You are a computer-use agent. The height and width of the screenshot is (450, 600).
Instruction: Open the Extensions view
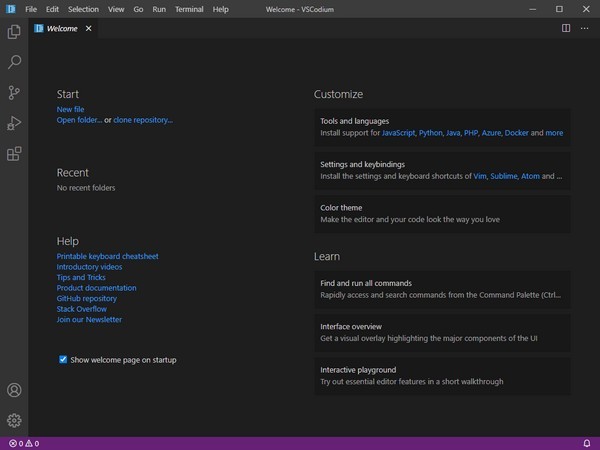click(14, 154)
